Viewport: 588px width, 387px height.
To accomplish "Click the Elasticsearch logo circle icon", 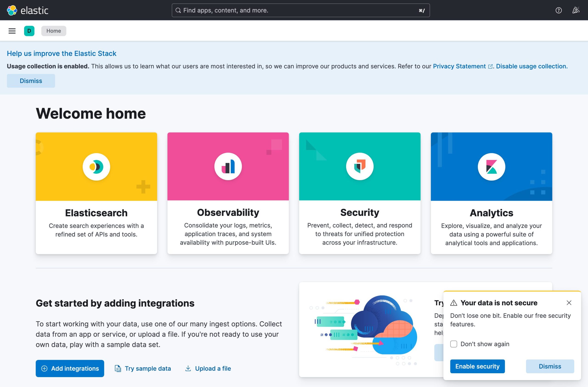I will click(96, 167).
